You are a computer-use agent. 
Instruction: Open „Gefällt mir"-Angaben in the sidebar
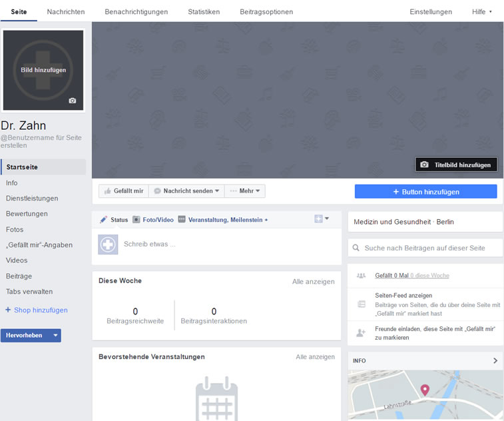point(39,244)
